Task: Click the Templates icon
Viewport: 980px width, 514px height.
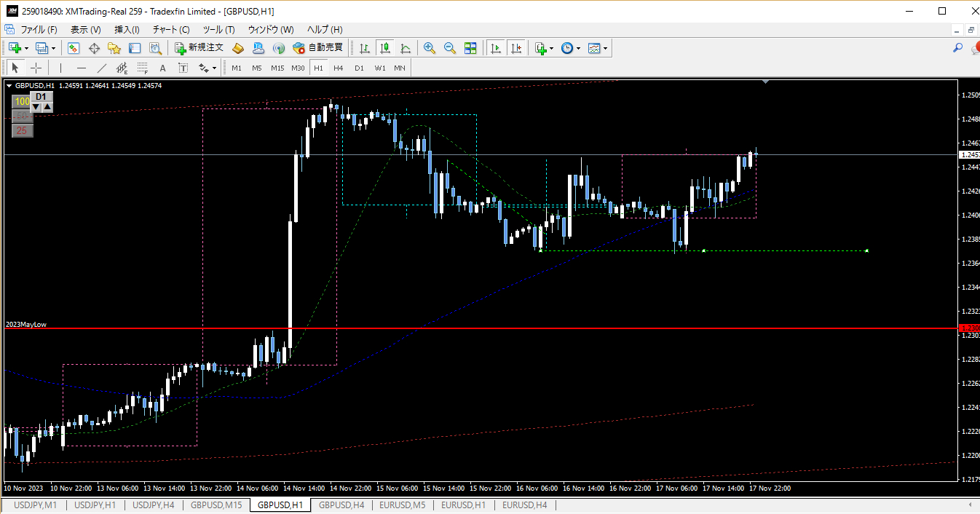Action: [594, 48]
